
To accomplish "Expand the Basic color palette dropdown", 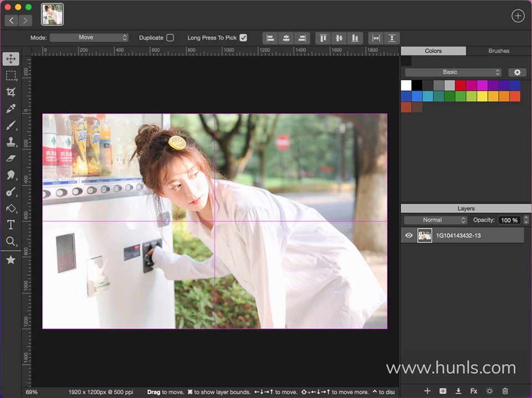I will (453, 72).
